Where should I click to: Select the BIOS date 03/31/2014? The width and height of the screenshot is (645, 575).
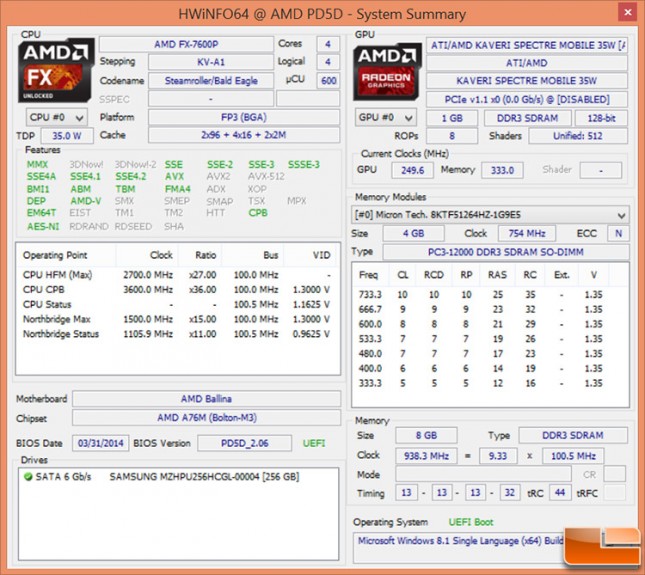[101, 443]
